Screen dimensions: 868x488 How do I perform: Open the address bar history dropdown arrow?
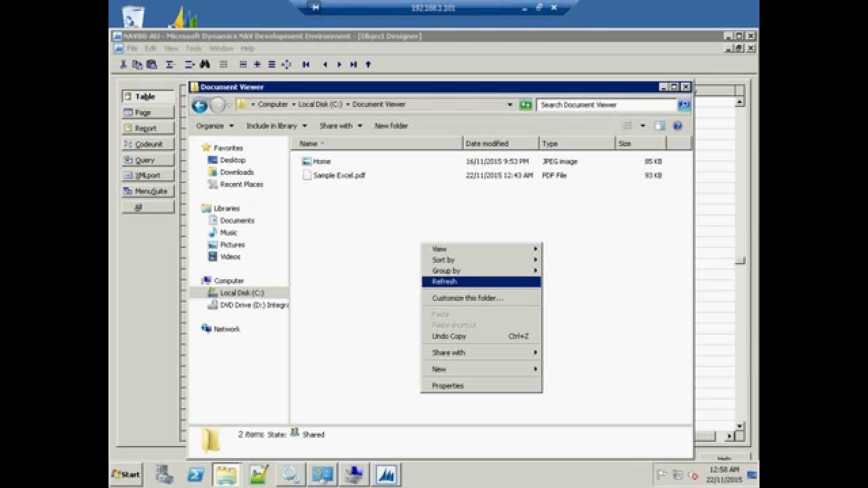510,105
